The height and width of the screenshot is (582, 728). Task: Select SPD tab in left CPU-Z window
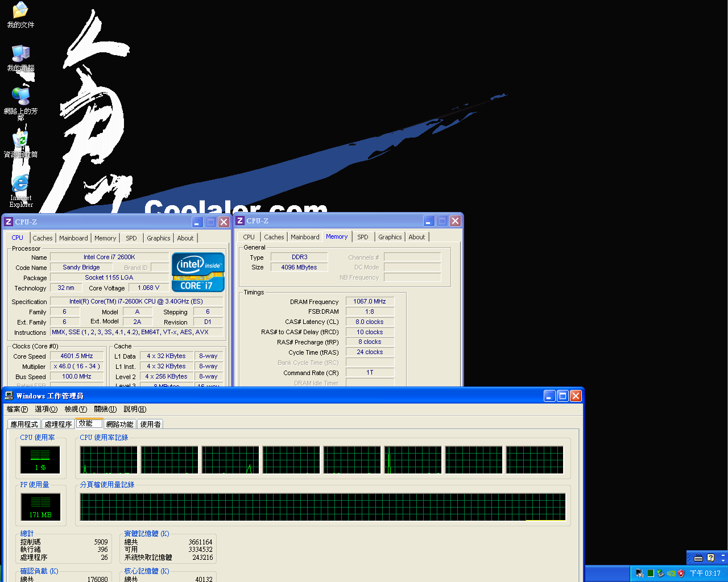[x=131, y=238]
